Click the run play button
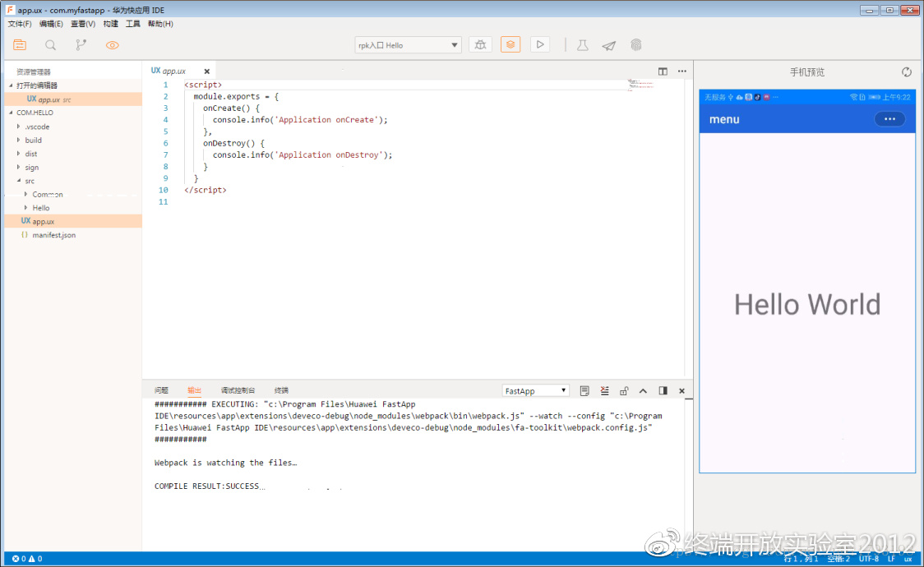The width and height of the screenshot is (924, 567). [x=540, y=44]
